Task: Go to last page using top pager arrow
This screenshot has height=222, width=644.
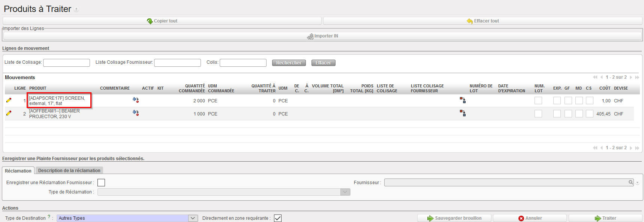Action: 637,77
